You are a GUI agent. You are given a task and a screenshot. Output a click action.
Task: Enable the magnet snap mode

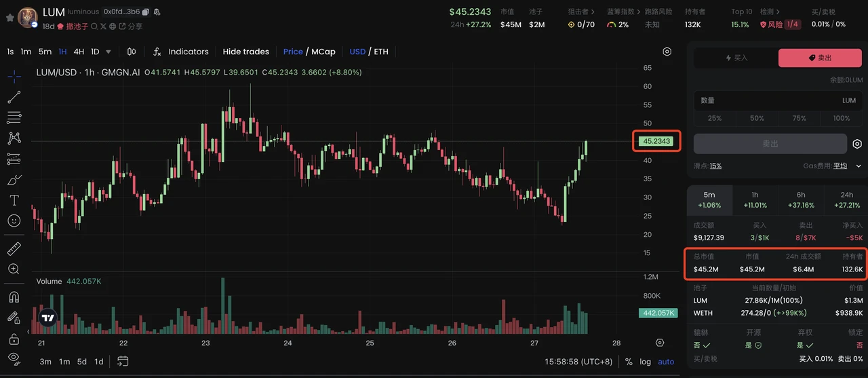pos(14,297)
